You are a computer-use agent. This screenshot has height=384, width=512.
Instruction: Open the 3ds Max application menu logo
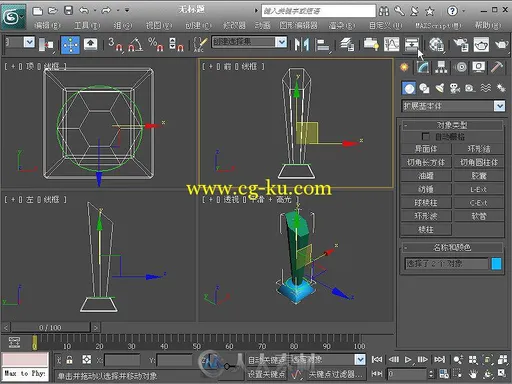(x=13, y=17)
